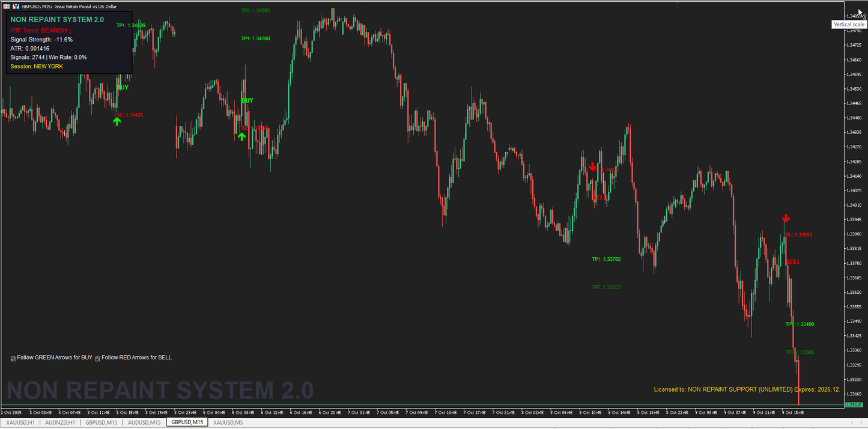Click the SELL label beside the latest arrow

click(x=794, y=262)
